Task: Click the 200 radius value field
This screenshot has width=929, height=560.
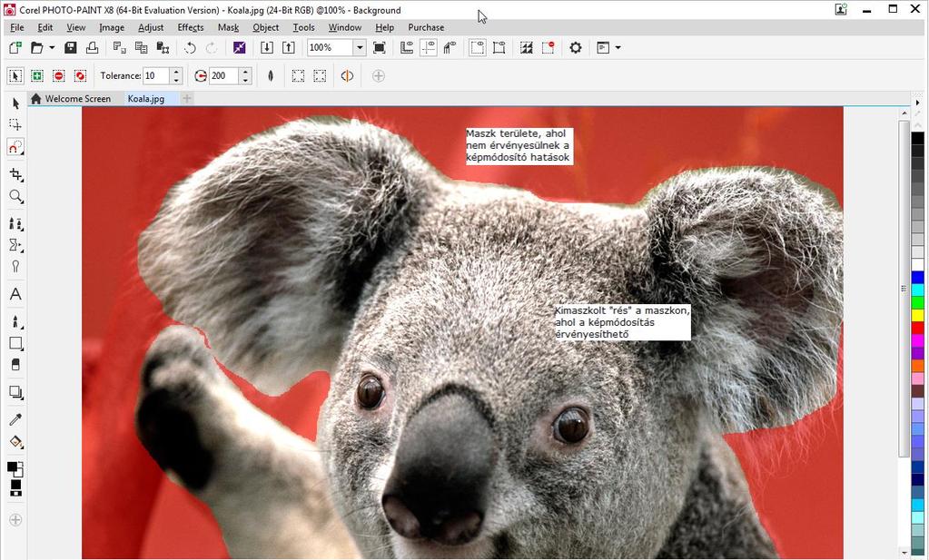Action: point(224,75)
